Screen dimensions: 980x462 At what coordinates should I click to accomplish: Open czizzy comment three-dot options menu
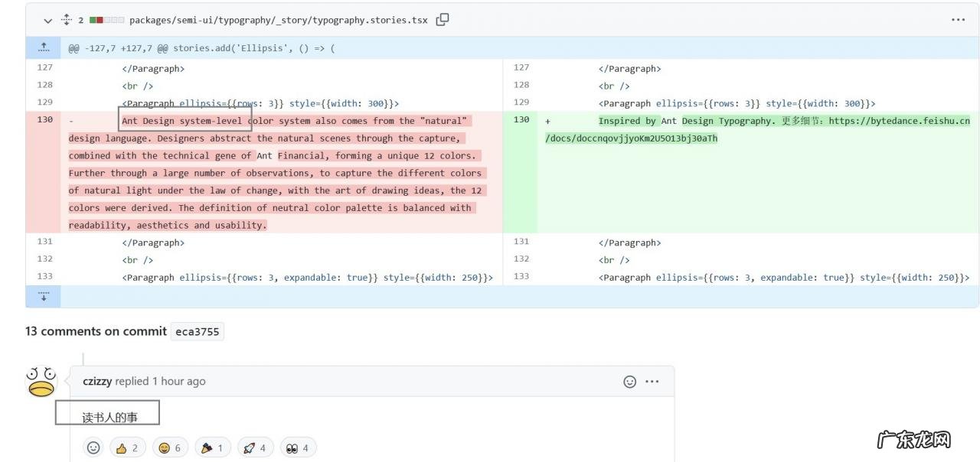pos(652,381)
